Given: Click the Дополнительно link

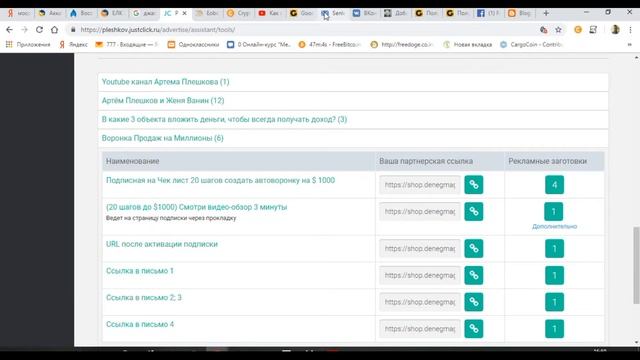Looking at the screenshot, I should (554, 227).
